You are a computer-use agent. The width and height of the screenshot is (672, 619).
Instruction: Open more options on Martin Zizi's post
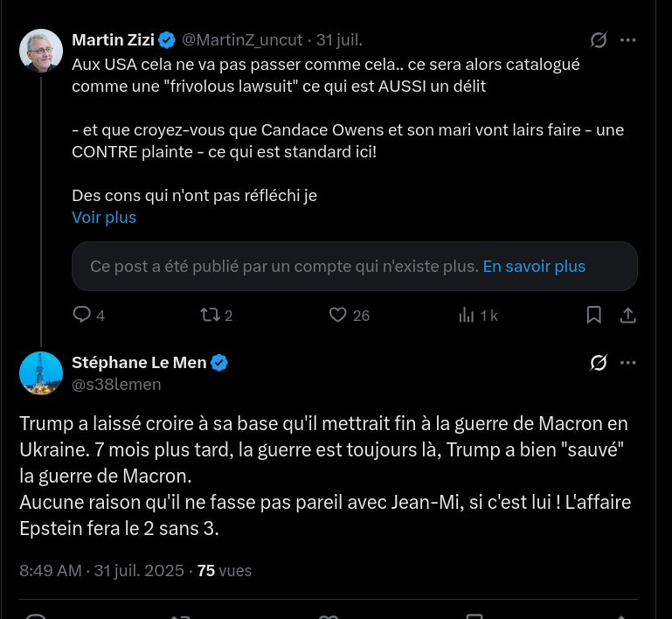627,40
